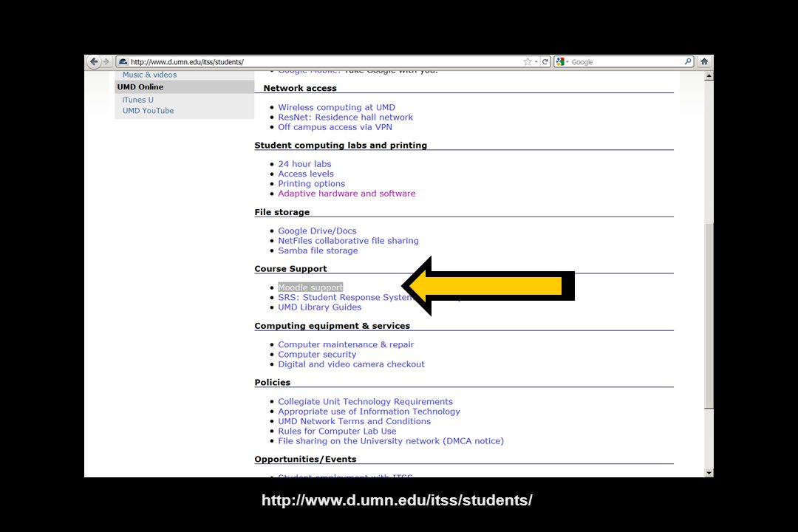Click the browser Forward arrow button
The height and width of the screenshot is (532, 798).
pos(106,61)
